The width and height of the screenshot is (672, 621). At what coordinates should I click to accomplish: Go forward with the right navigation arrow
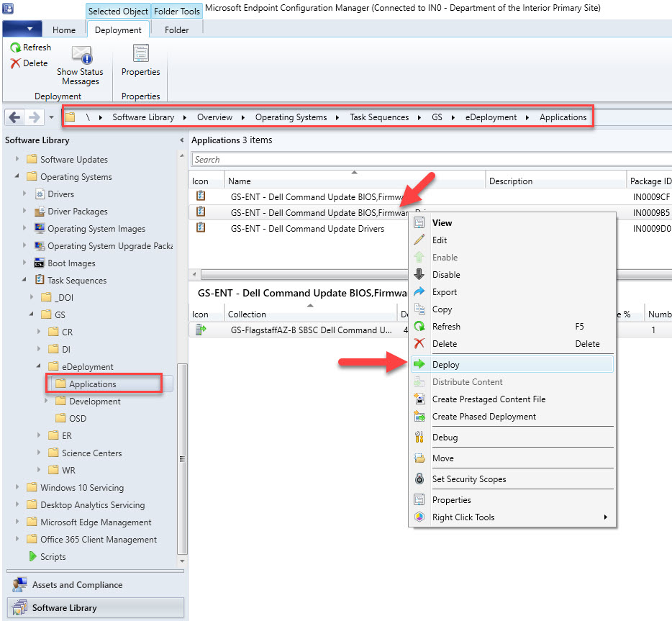pyautogui.click(x=35, y=117)
